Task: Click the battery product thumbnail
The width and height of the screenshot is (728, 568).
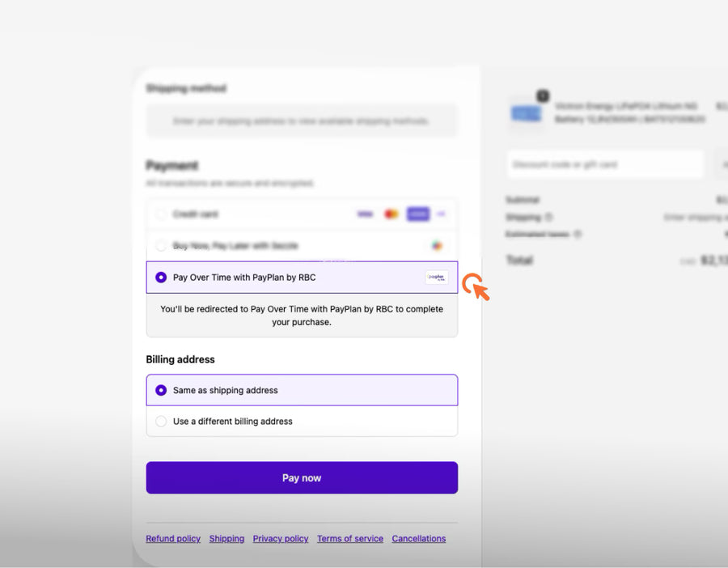Action: coord(527,113)
